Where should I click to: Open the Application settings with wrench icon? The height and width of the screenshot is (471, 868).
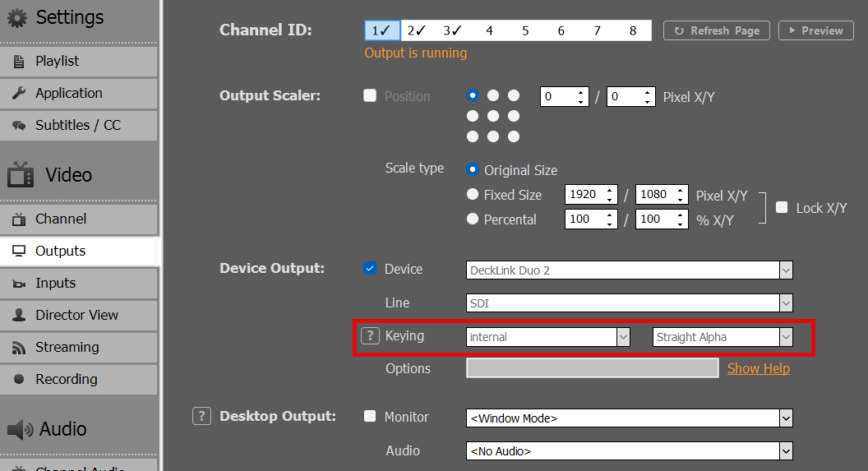pos(79,93)
